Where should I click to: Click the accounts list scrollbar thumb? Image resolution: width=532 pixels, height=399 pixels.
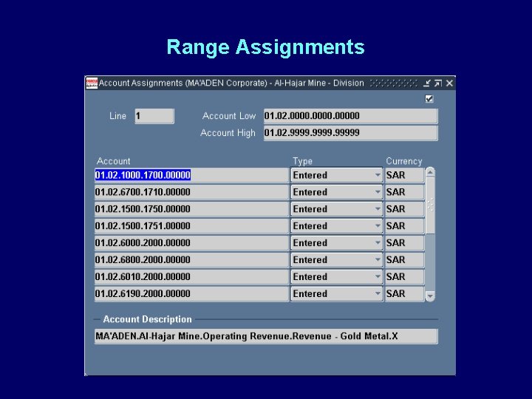[430, 205]
